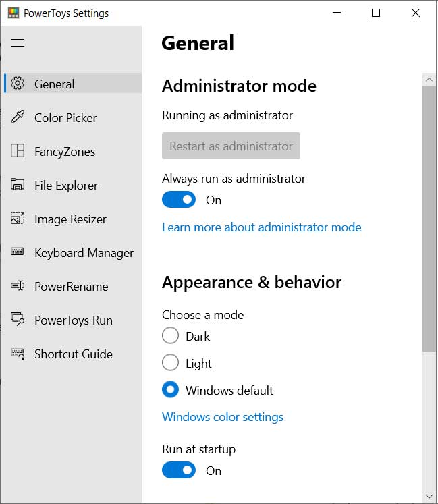This screenshot has height=504, width=438.
Task: Click the General gear icon
Action: tap(18, 83)
